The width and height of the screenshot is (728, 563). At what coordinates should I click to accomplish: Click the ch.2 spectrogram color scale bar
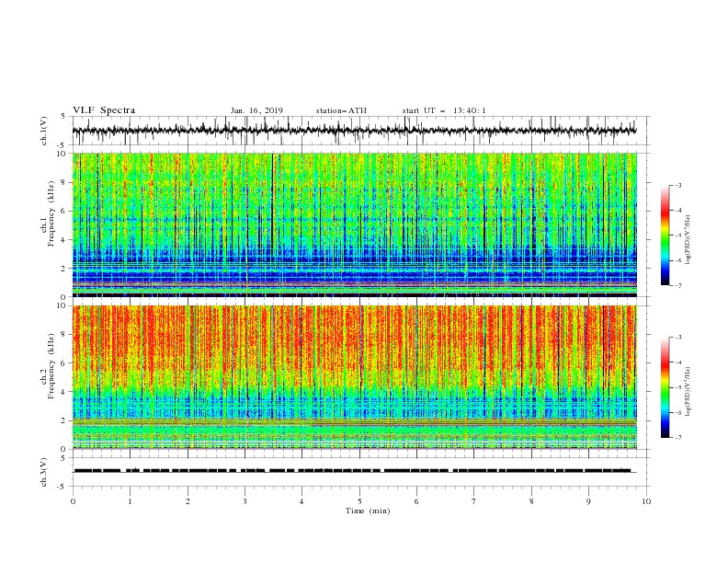(x=665, y=387)
